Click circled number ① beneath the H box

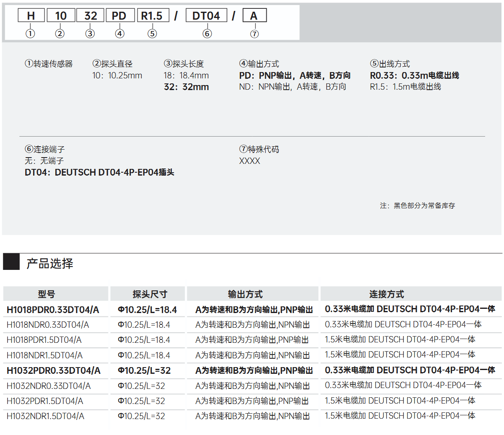pyautogui.click(x=30, y=34)
